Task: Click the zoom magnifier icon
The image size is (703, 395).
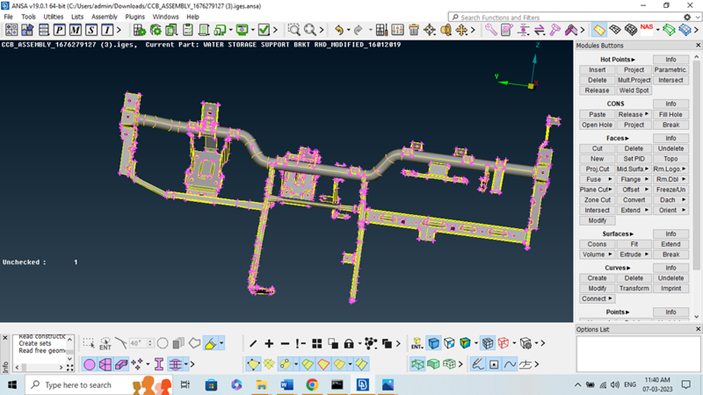Action: (310, 30)
